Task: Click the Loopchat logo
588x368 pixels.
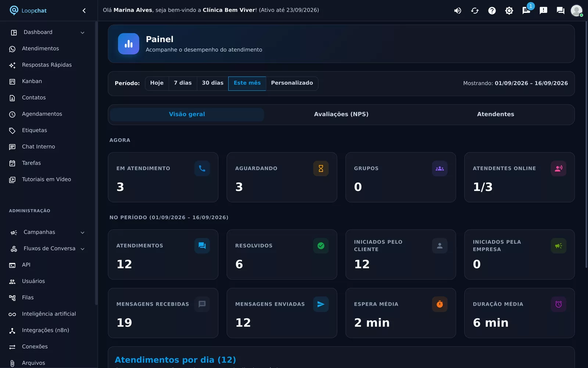Action: click(28, 11)
